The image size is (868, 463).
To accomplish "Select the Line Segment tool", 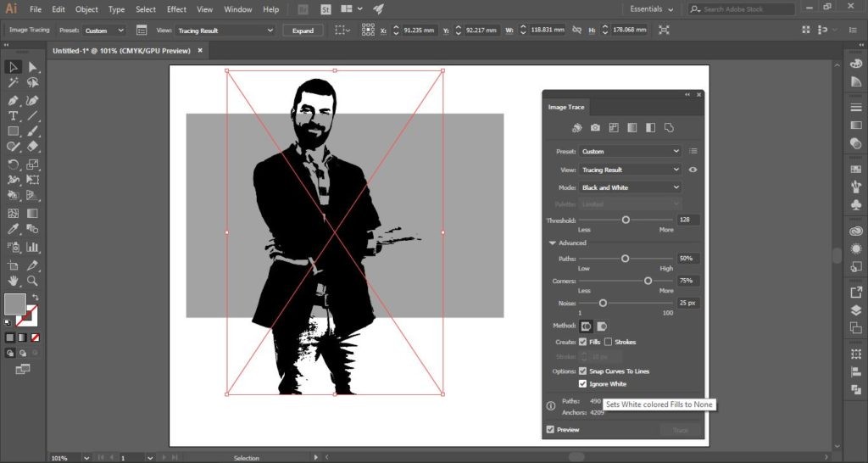I will [33, 115].
